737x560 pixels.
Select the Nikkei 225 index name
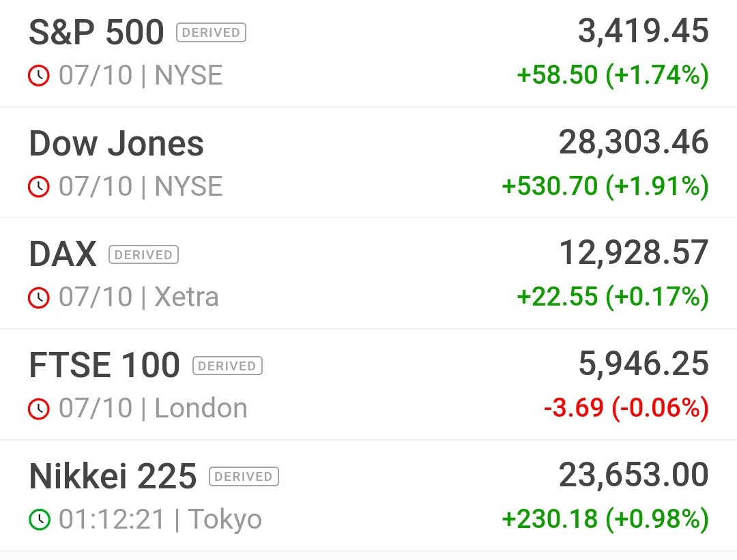click(x=113, y=476)
